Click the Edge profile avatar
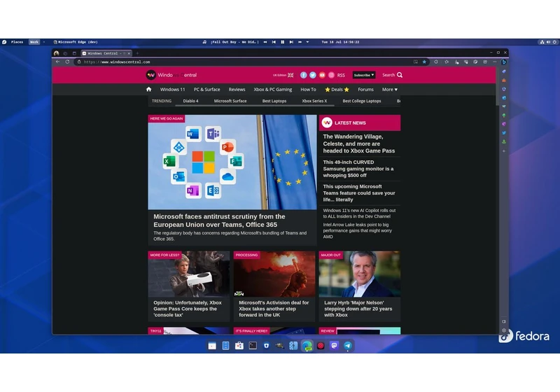The height and width of the screenshot is (392, 560). coord(56,53)
